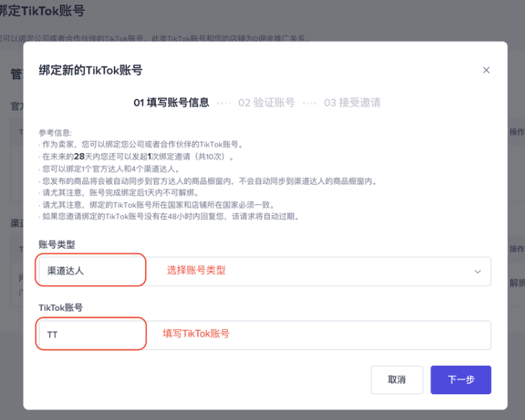The height and width of the screenshot is (420, 525).
Task: Close the 绑定新的TikTok账号 dialog
Action: point(486,70)
